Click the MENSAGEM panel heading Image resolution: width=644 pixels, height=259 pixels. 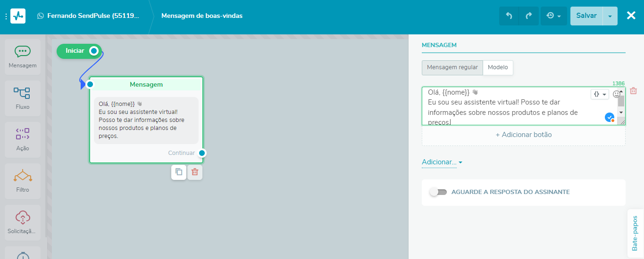(x=439, y=45)
